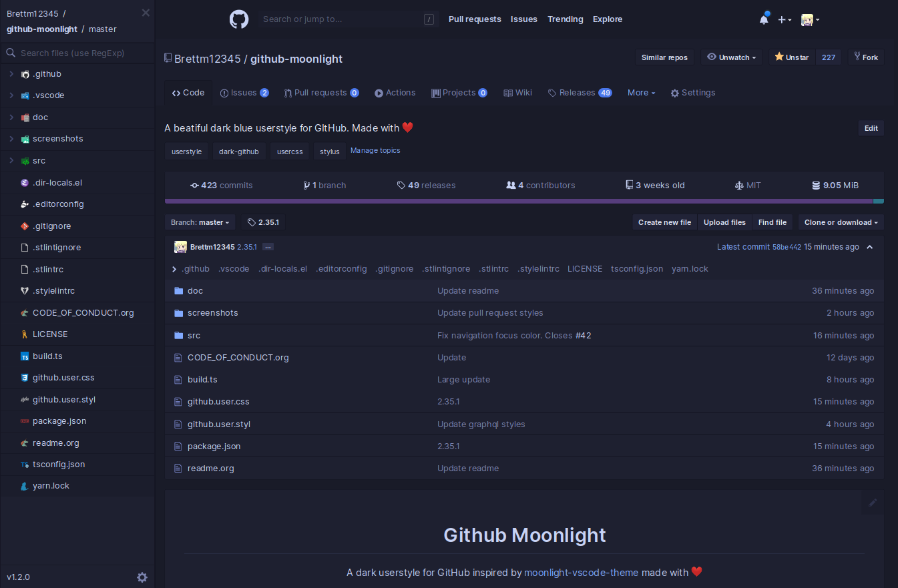Click the README edit pencil icon

click(x=873, y=503)
